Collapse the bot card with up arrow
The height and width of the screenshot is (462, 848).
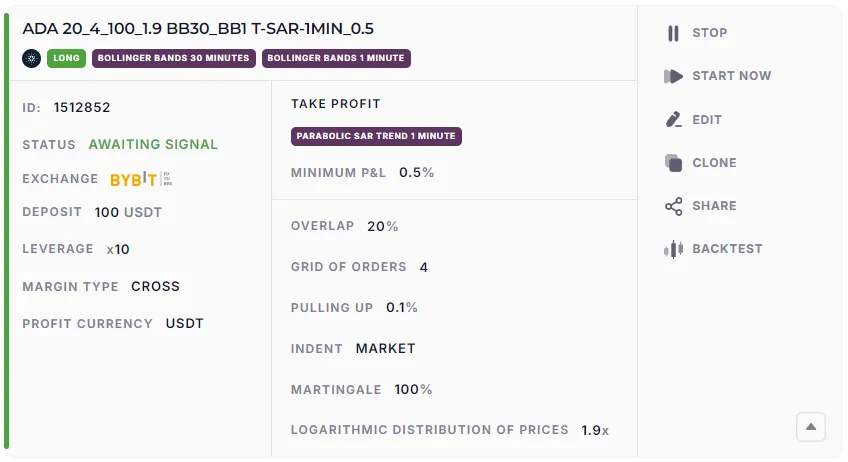click(811, 427)
